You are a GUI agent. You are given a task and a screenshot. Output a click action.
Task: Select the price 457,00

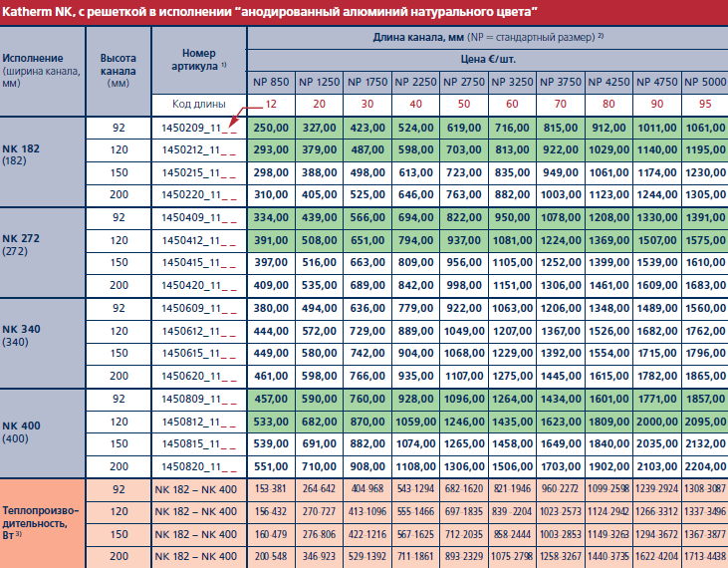point(271,399)
